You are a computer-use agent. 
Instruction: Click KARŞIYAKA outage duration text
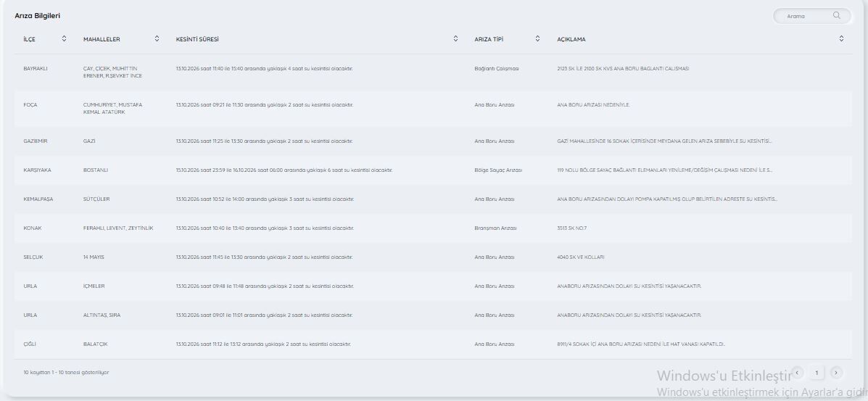[284, 170]
